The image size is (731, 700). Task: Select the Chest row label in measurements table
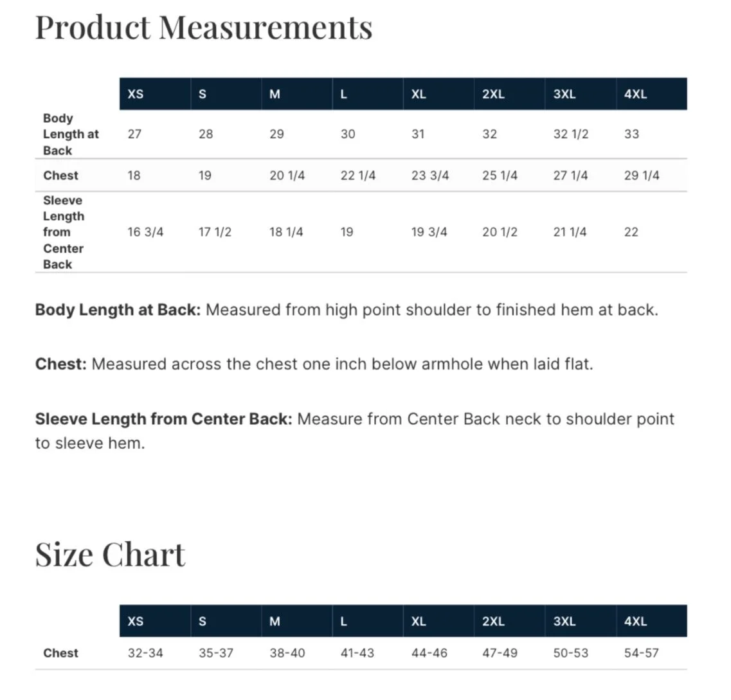tap(60, 175)
